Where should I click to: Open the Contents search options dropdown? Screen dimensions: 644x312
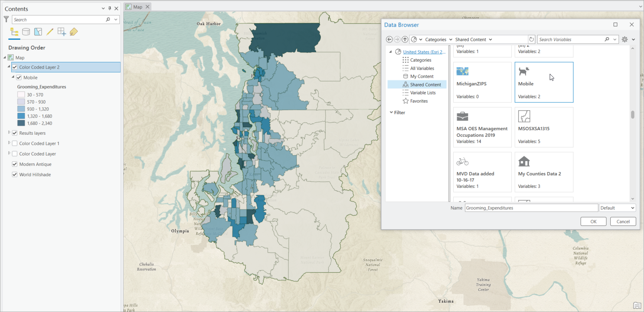(x=116, y=20)
